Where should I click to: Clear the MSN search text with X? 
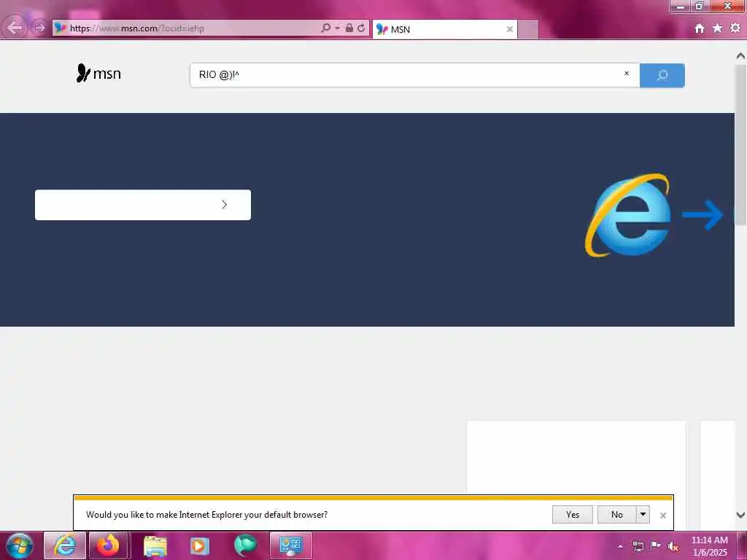[627, 74]
